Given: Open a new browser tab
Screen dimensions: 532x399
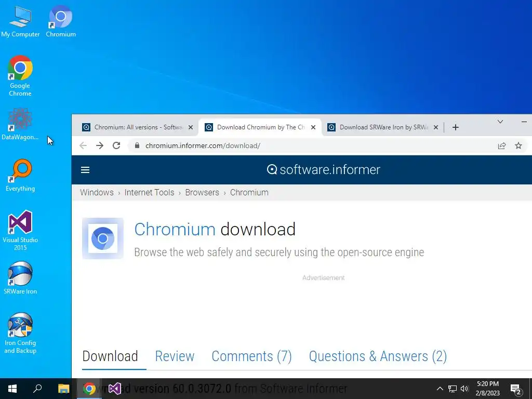Looking at the screenshot, I should point(456,127).
